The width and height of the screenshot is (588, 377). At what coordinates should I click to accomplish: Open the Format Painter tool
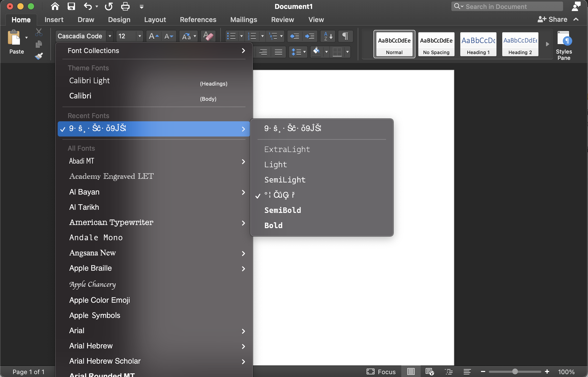39,56
